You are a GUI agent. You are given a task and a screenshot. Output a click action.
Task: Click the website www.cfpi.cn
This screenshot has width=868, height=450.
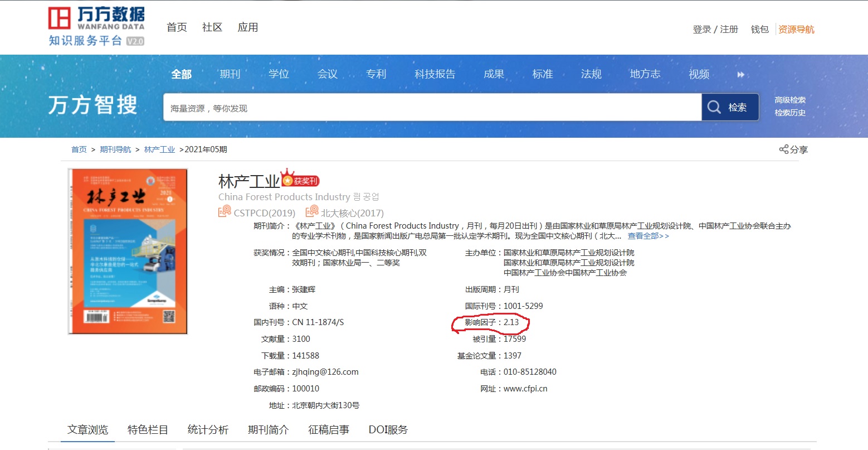(x=525, y=389)
